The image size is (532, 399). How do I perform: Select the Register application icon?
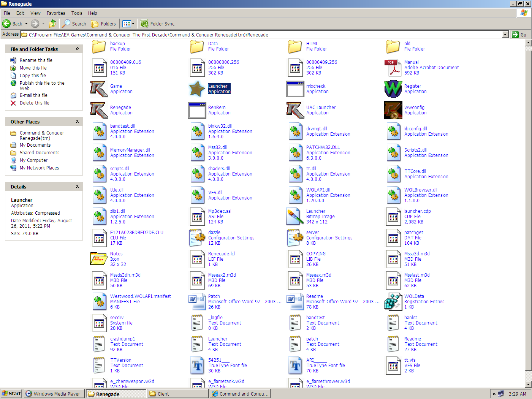[393, 89]
